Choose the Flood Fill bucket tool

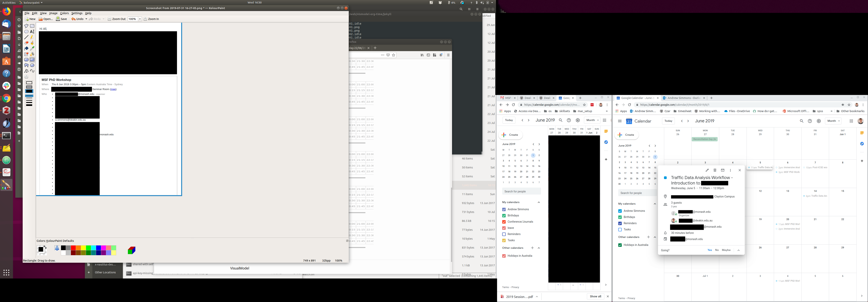(x=26, y=48)
